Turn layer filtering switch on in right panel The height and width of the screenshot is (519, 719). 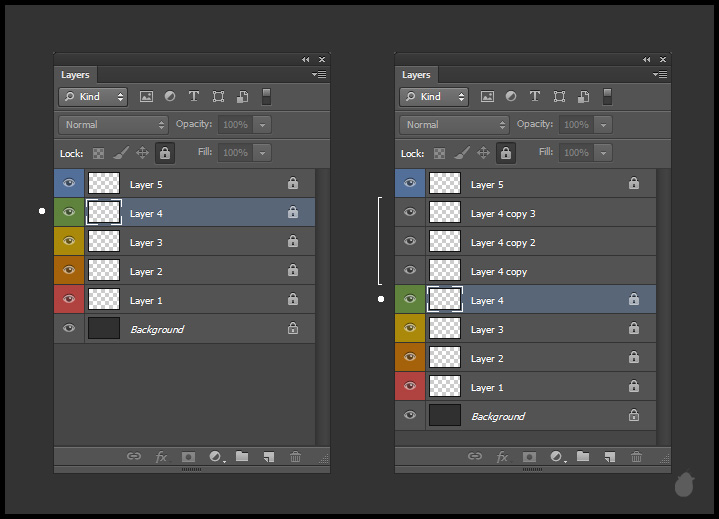click(607, 97)
